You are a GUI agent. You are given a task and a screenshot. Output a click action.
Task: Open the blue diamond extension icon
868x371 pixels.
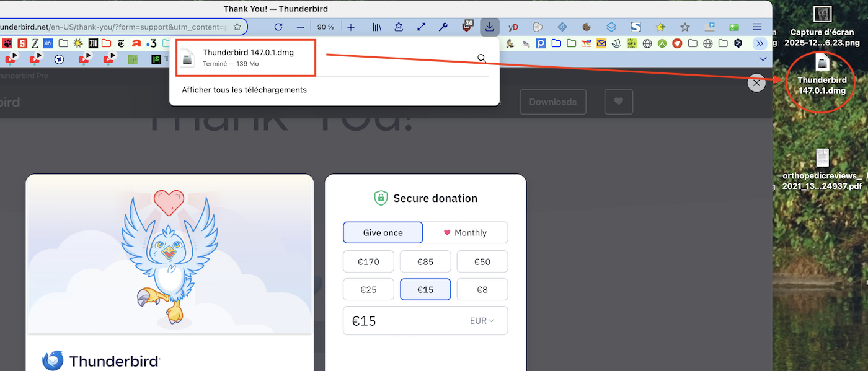pos(562,27)
